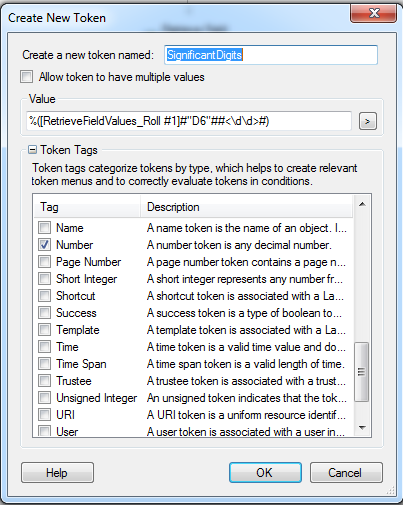Image resolution: width=403 pixels, height=505 pixels.
Task: Tick the Short Integer tag
Action: tap(44, 279)
